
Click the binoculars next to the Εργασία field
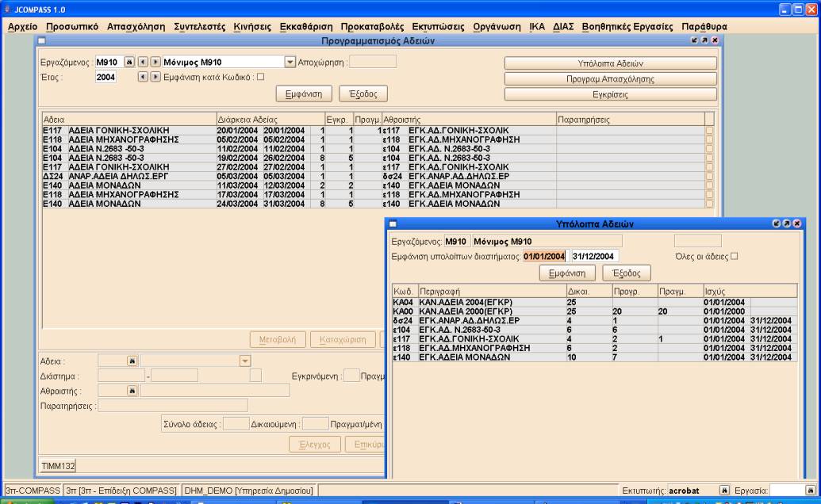(811, 491)
